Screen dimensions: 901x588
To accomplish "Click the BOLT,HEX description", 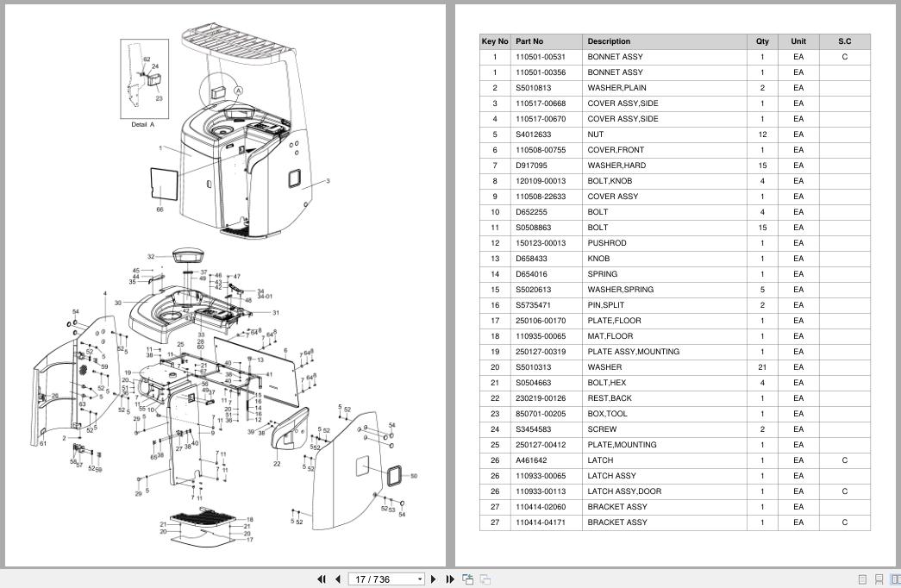I will [606, 383].
